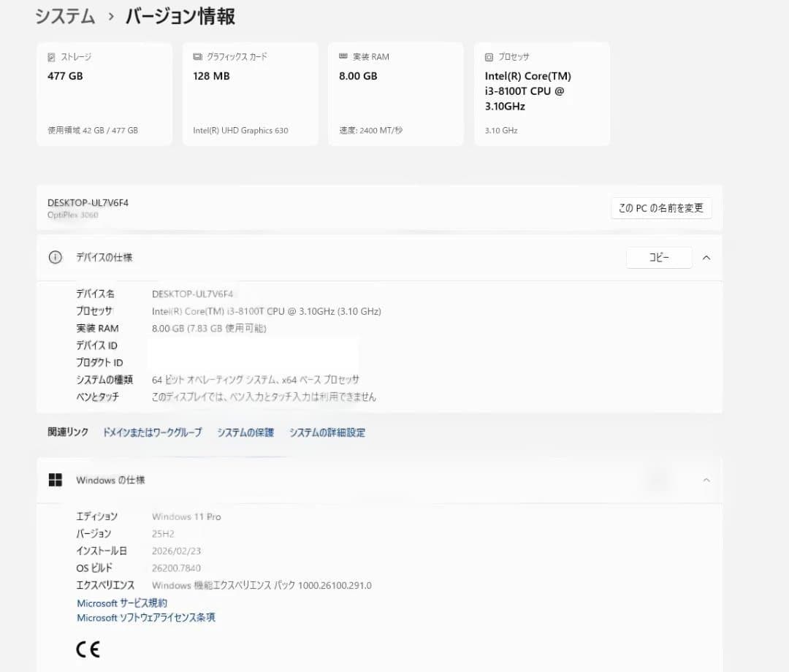Image resolution: width=789 pixels, height=672 pixels.
Task: Click the CE certification mark
Action: pos(88,649)
